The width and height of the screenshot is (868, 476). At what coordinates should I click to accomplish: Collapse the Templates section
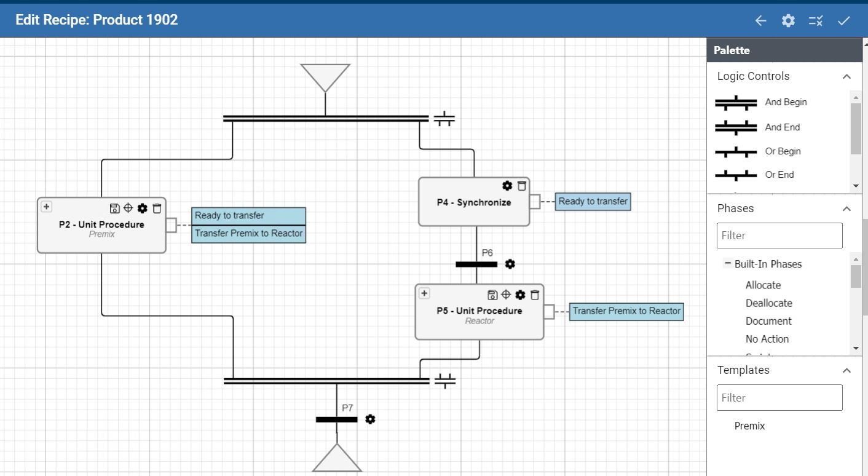[x=846, y=370]
